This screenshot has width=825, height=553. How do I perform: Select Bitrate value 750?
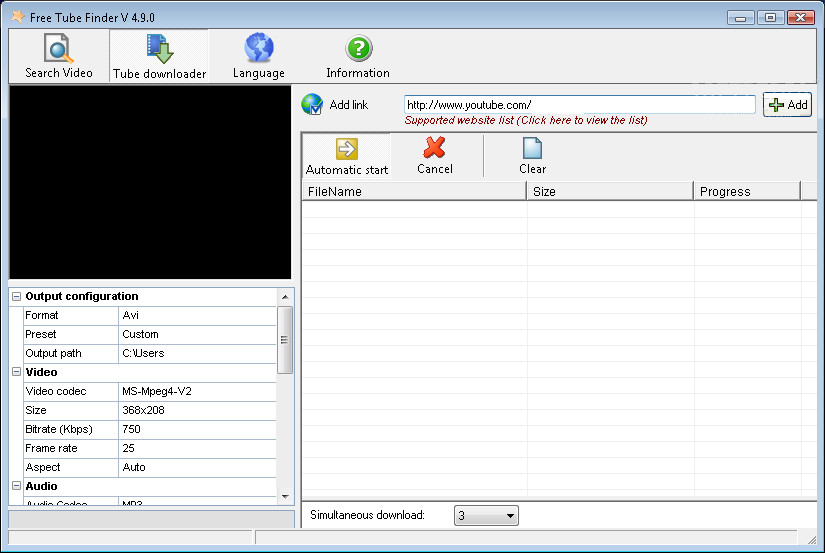(197, 429)
